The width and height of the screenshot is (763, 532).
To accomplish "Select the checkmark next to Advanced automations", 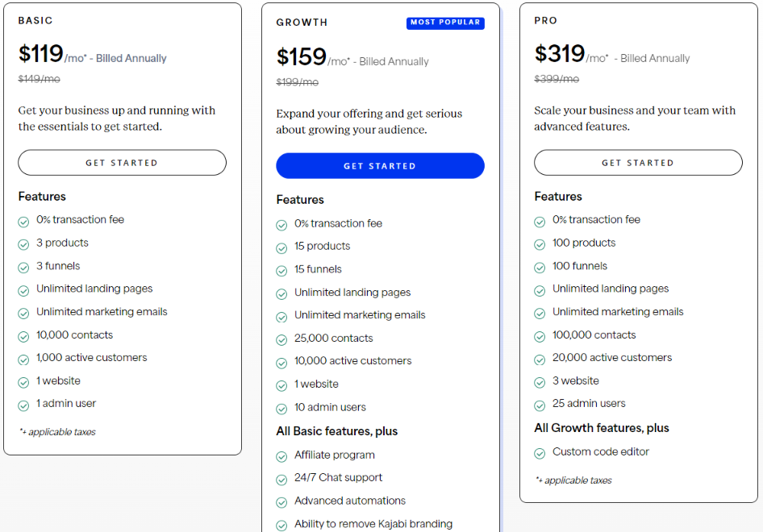I will 281,501.
